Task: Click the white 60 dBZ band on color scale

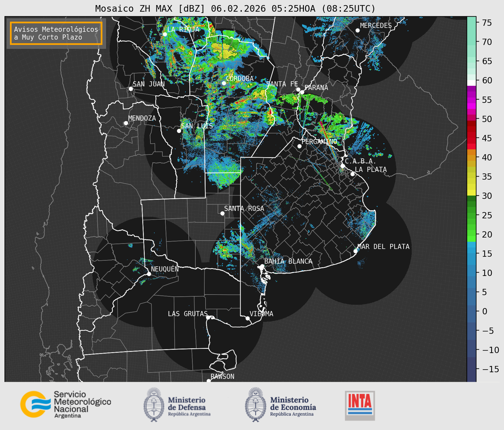Action: [x=471, y=83]
